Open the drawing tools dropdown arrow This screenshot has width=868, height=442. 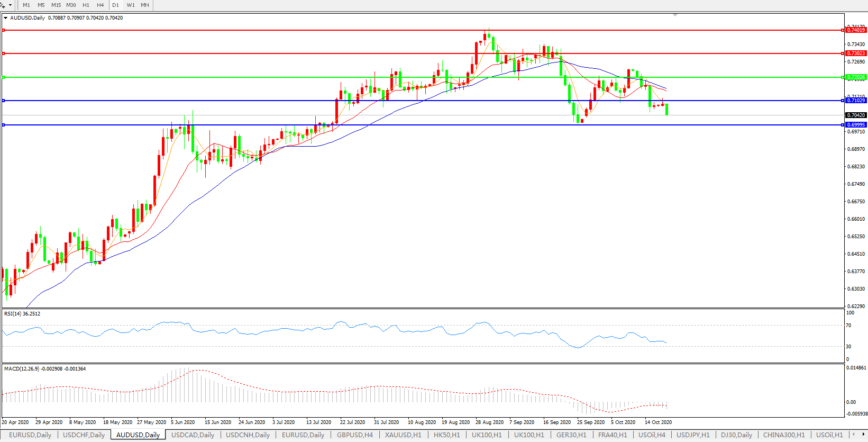pyautogui.click(x=10, y=5)
